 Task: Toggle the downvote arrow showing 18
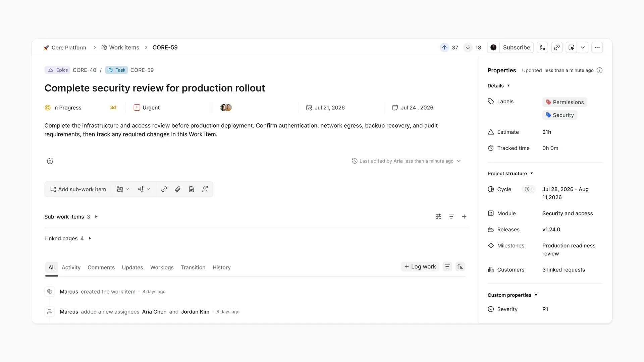468,48
